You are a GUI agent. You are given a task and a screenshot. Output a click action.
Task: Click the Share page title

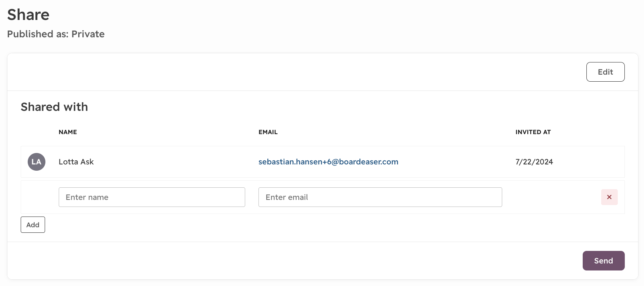click(28, 15)
